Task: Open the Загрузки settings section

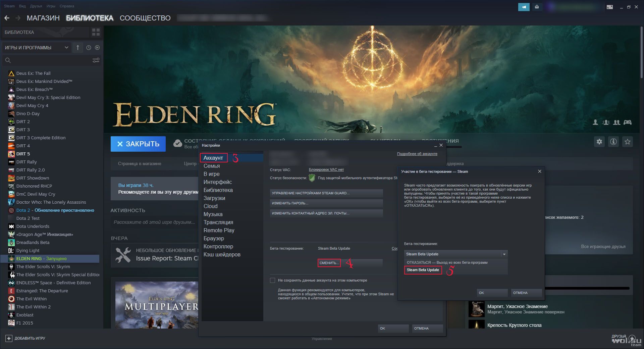Action: (x=214, y=198)
